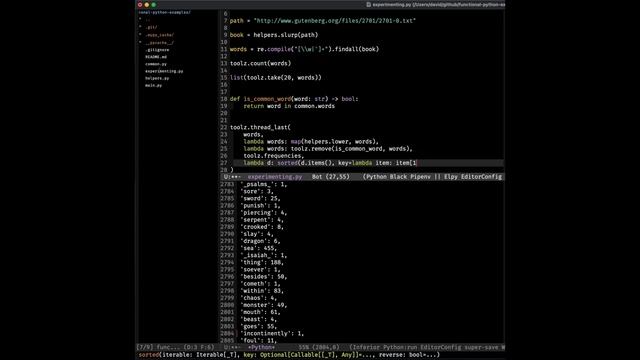
Task: Click the "'monster': 49" output row
Action: coord(264,305)
